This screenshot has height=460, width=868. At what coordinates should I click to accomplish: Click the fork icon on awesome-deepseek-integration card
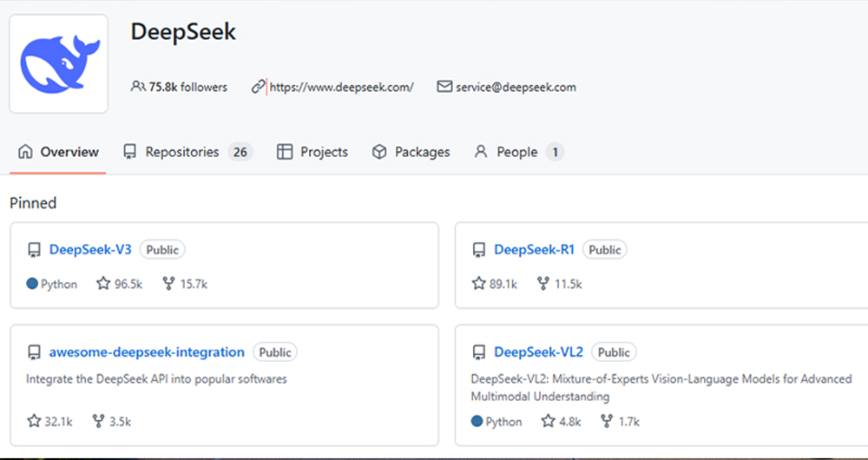99,422
